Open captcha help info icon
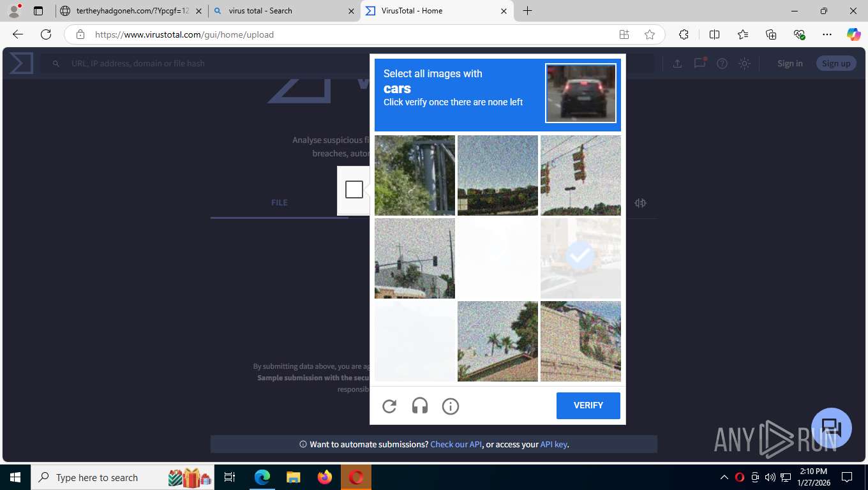This screenshot has height=490, width=868. coord(451,406)
